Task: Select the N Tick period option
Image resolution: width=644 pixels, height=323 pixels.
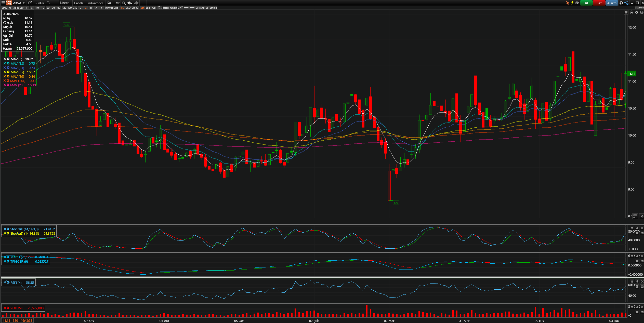Action: [12, 8]
